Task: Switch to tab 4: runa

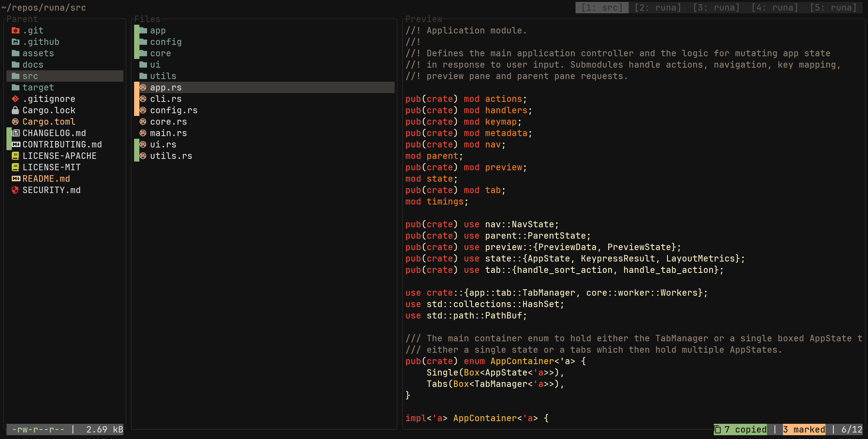Action: (775, 8)
